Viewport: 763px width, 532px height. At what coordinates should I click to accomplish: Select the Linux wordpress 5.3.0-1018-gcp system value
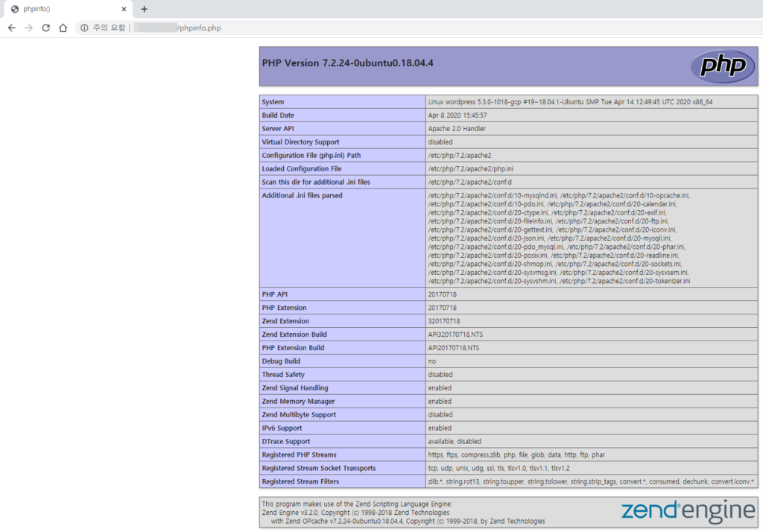(570, 102)
